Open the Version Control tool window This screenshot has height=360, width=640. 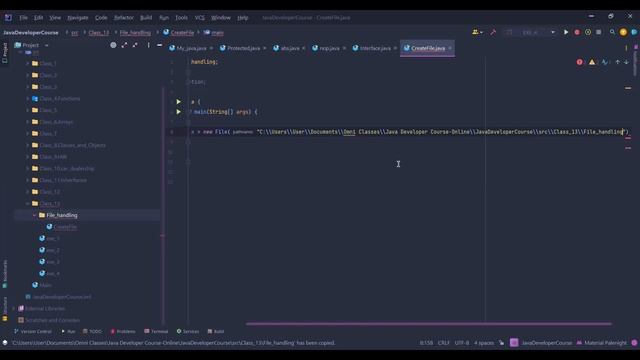[x=33, y=331]
